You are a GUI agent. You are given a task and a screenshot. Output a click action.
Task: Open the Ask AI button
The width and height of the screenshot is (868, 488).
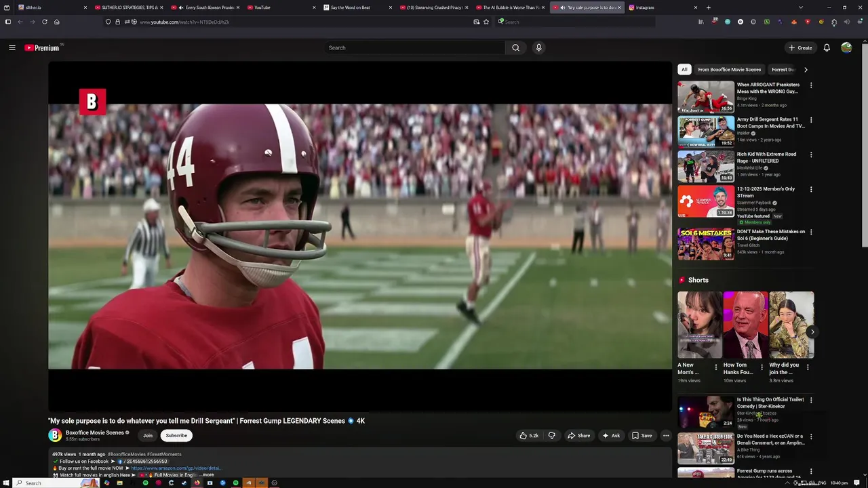click(x=610, y=436)
